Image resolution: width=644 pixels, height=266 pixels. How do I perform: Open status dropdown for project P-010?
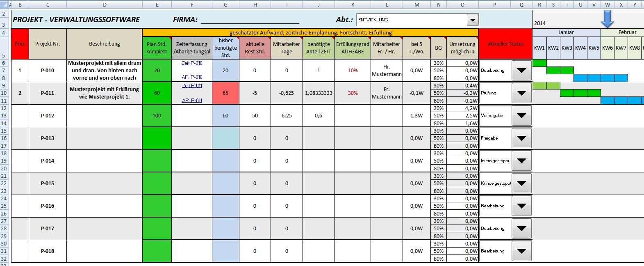(x=521, y=71)
